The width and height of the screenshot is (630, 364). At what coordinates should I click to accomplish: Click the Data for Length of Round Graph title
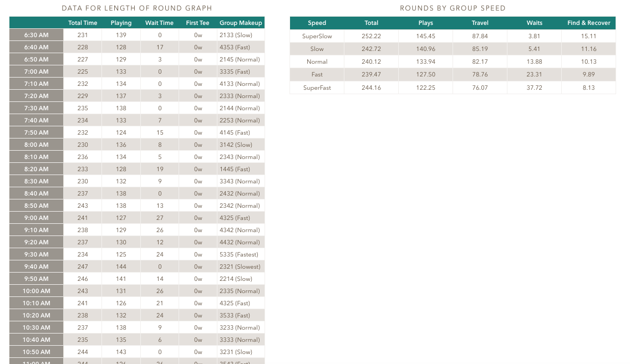[137, 8]
